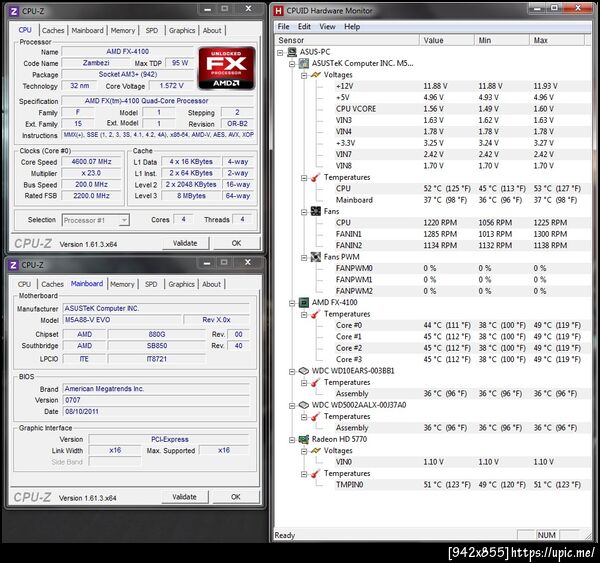600x563 pixels.
Task: Collapse the ASUS-PC root tree node
Action: pyautogui.click(x=280, y=52)
